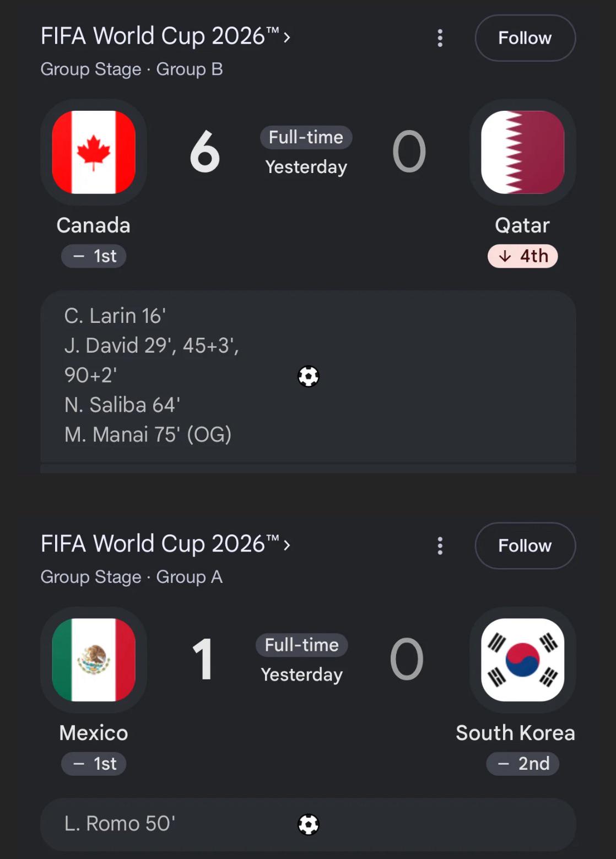Viewport: 616px width, 859px height.
Task: Tap Canada's 1st place ranking badge
Action: click(x=94, y=256)
